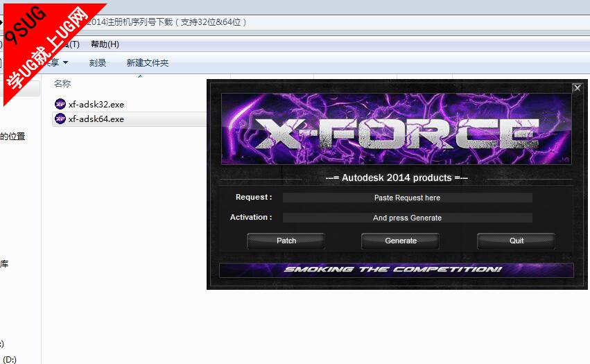590x364 pixels.
Task: Click the xf-adsk64.exe file icon
Action: click(60, 119)
